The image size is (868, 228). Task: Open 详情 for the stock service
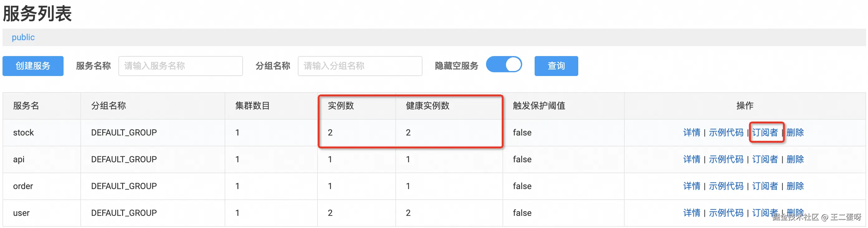[x=691, y=132]
